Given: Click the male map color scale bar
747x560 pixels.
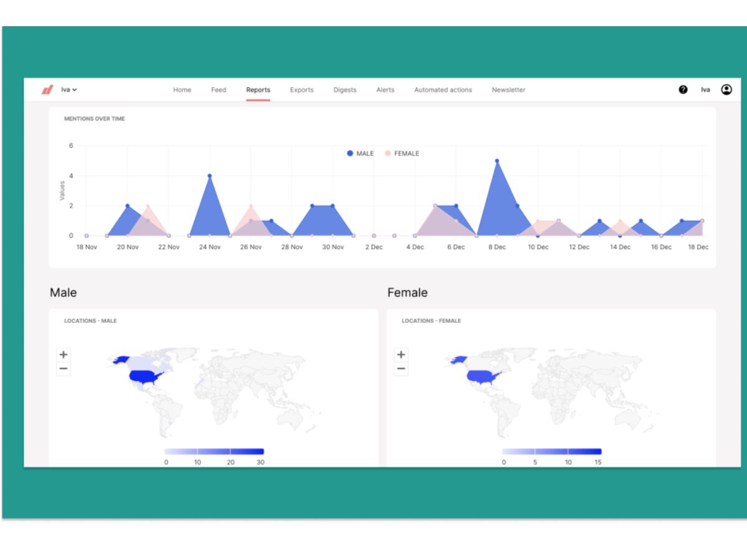Looking at the screenshot, I should coord(214,451).
